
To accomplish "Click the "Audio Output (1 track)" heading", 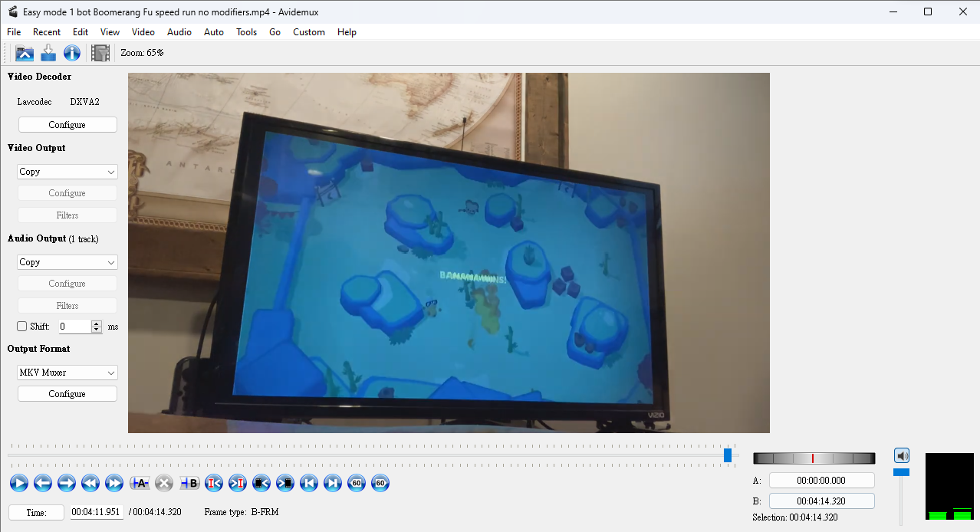I will [x=53, y=238].
